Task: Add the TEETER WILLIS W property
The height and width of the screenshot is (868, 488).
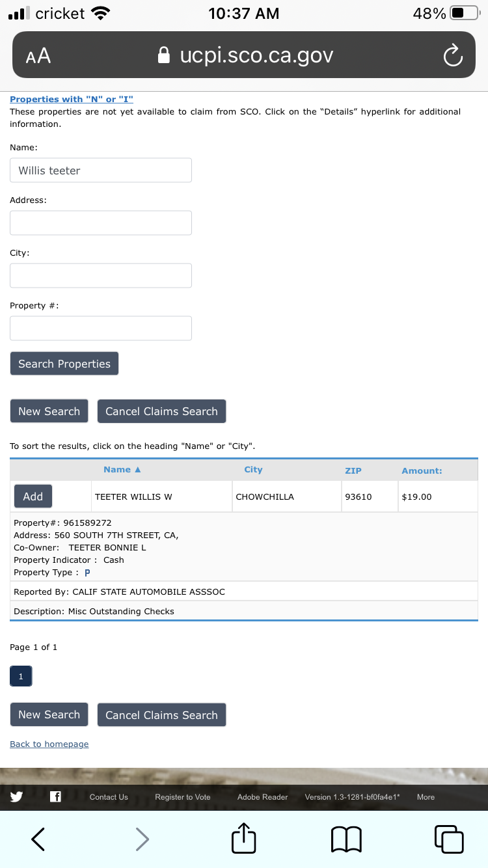Action: point(33,496)
